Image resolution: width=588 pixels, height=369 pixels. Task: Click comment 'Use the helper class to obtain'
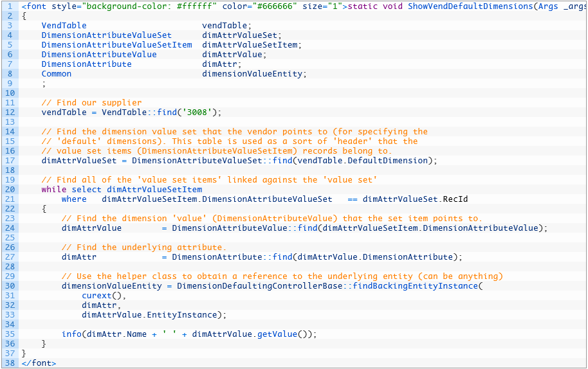point(282,276)
